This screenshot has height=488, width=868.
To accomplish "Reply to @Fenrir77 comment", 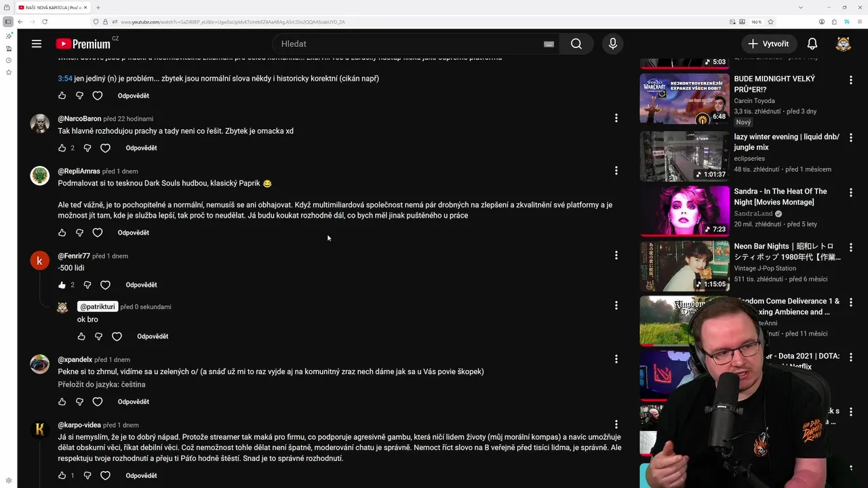I will (141, 285).
